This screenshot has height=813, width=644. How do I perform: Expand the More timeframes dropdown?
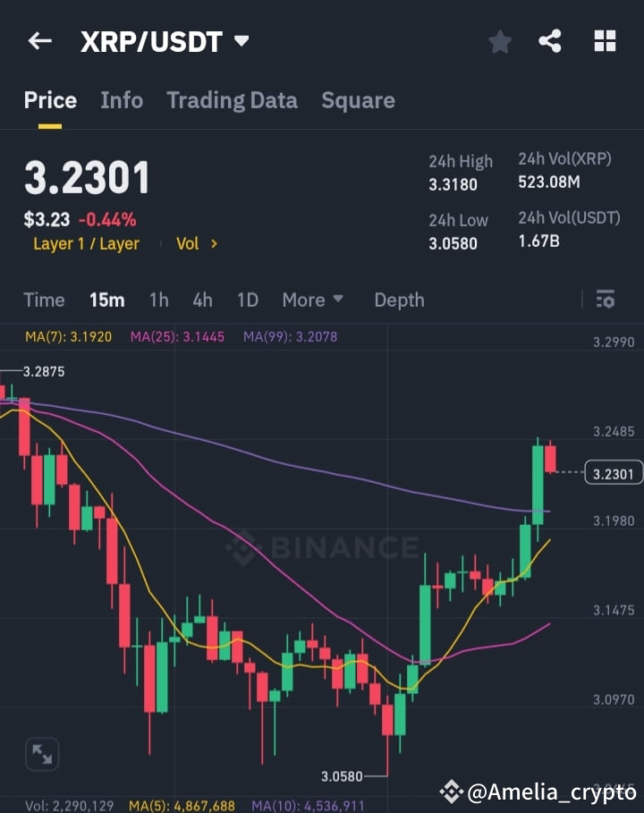point(313,301)
